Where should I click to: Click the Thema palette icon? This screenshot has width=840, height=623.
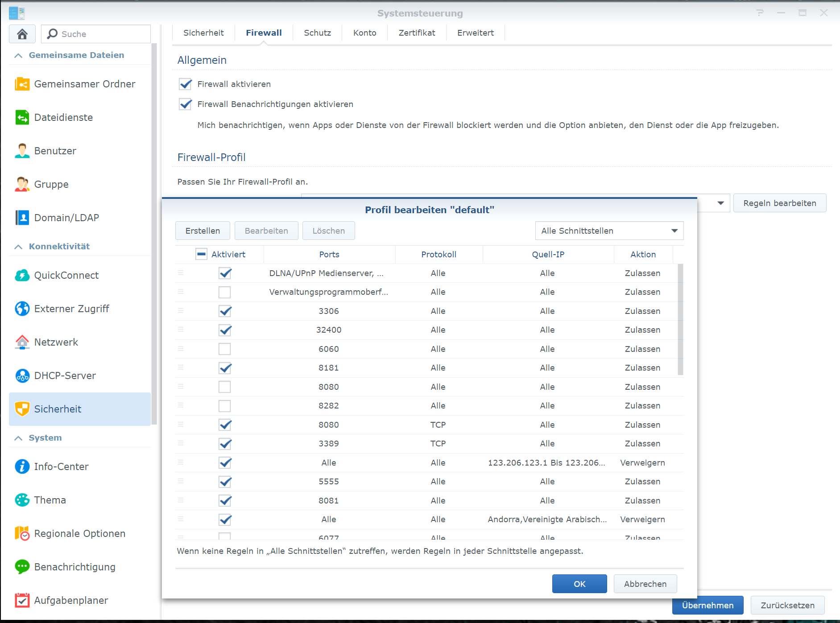22,500
